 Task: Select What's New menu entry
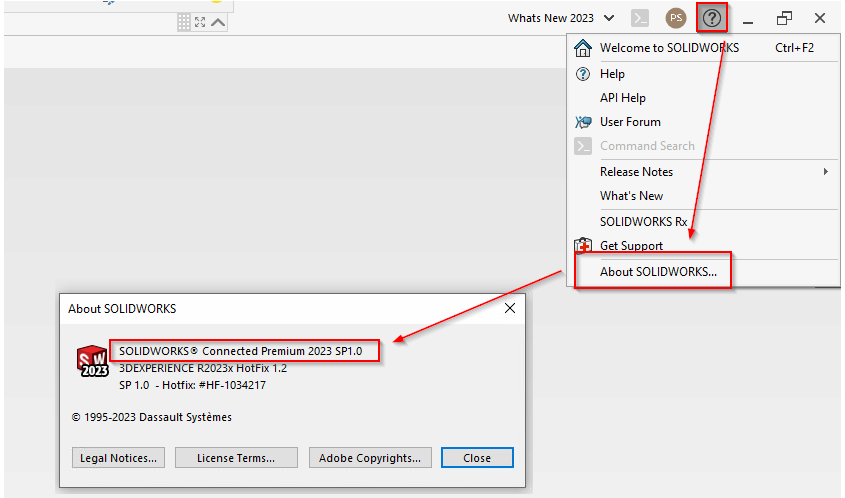click(703, 196)
